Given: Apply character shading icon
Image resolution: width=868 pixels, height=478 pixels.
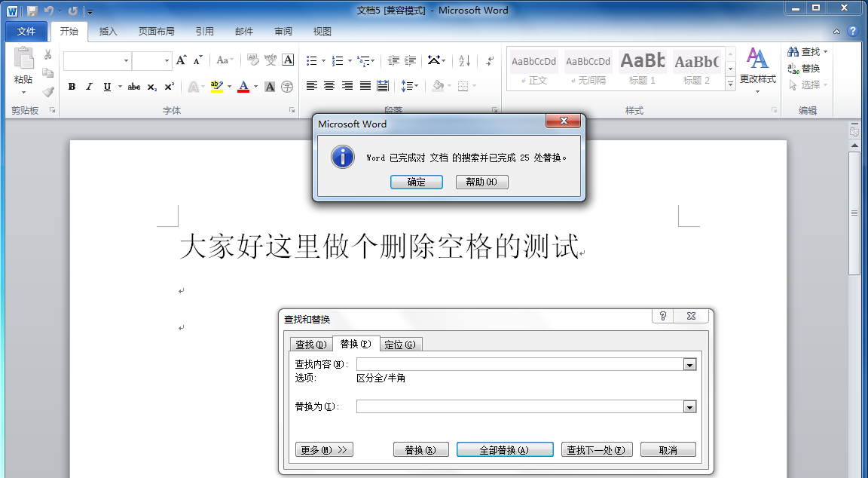Looking at the screenshot, I should (x=270, y=87).
